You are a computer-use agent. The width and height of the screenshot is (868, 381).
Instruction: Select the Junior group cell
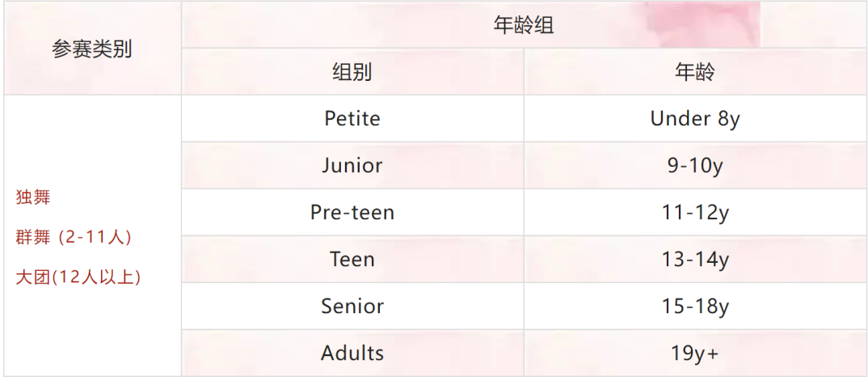(x=352, y=166)
